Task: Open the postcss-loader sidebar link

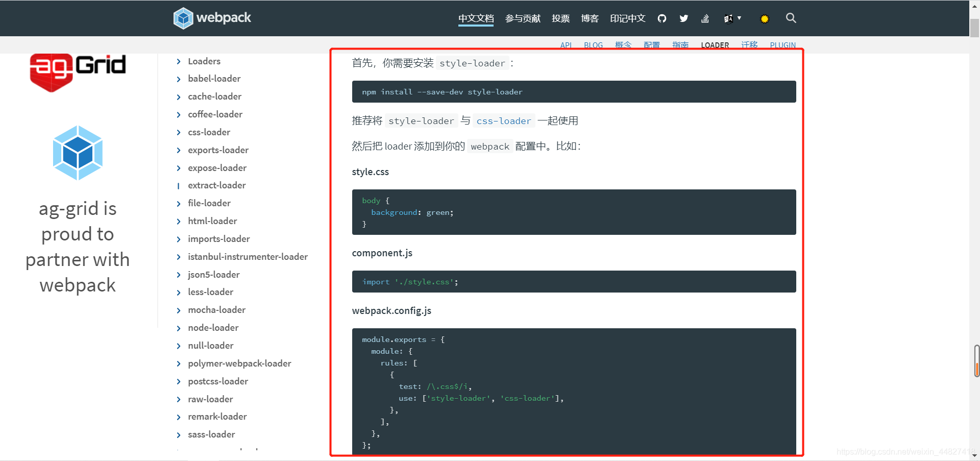Action: [218, 381]
